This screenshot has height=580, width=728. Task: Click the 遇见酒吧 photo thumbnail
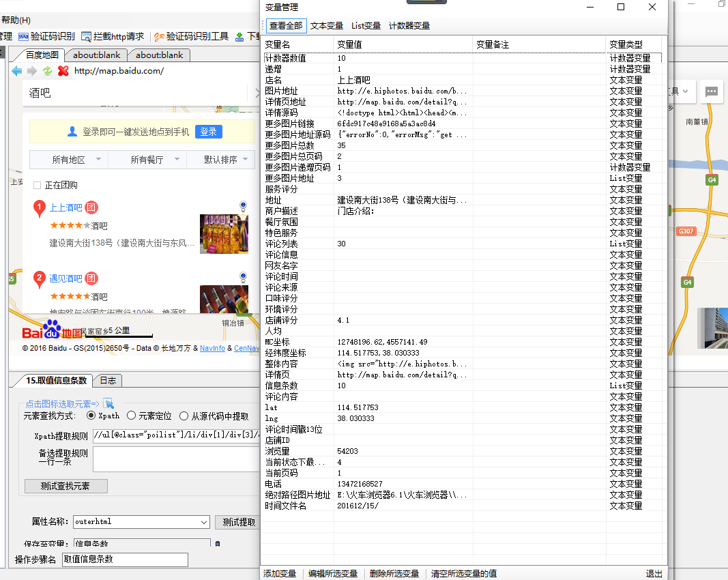[x=224, y=299]
